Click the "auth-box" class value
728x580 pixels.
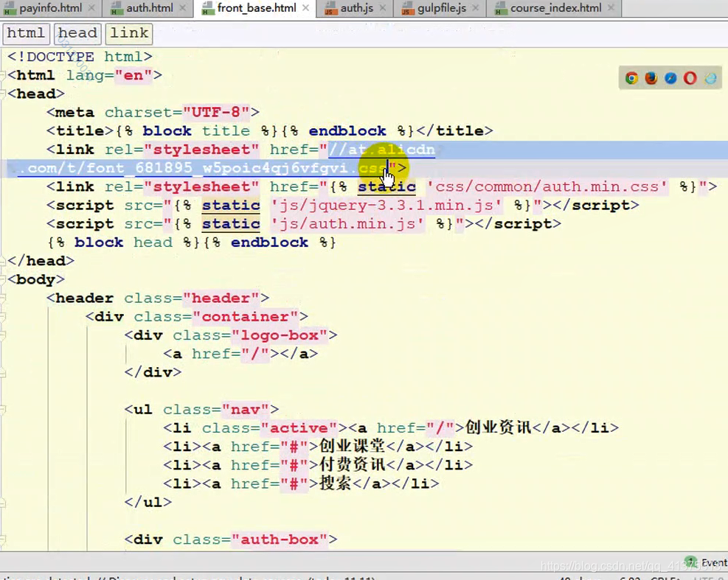point(280,539)
